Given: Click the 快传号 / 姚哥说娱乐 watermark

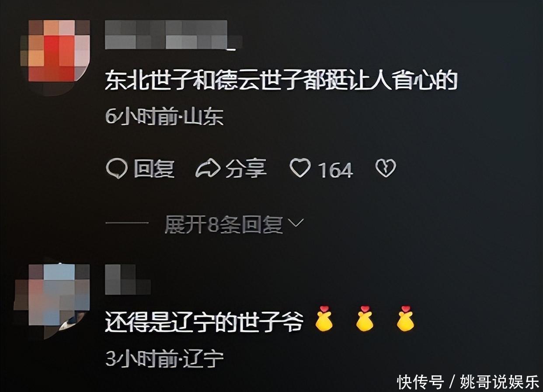Looking at the screenshot, I should 468,382.
